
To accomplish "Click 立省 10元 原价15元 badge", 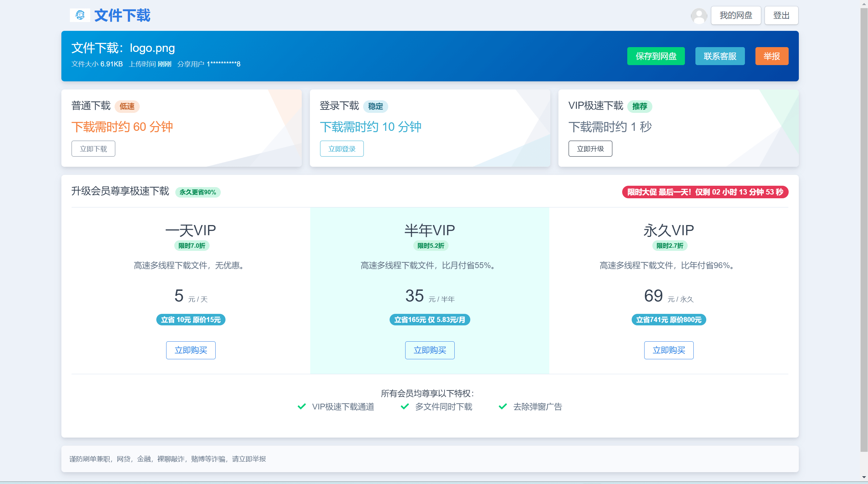I will click(191, 320).
